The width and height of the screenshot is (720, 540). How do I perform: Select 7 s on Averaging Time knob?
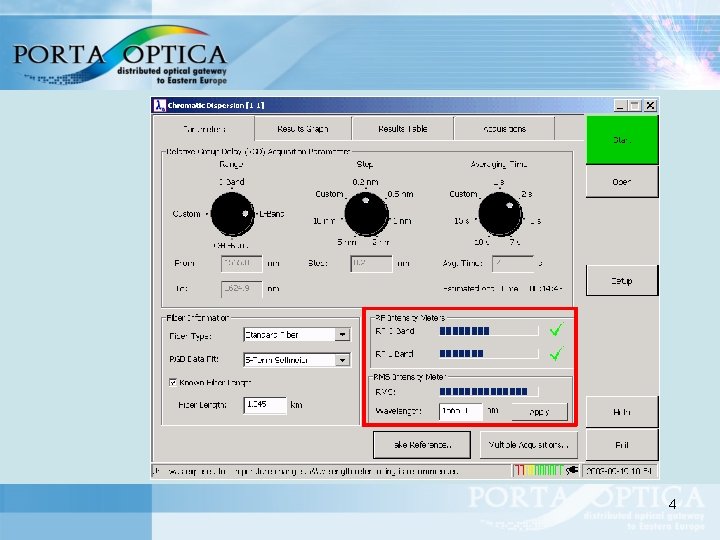coord(515,242)
